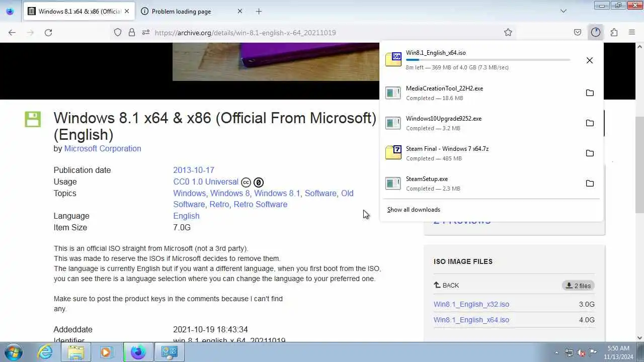Image resolution: width=644 pixels, height=362 pixels.
Task: Open the site permissions icon in the address bar
Action: click(146, 32)
